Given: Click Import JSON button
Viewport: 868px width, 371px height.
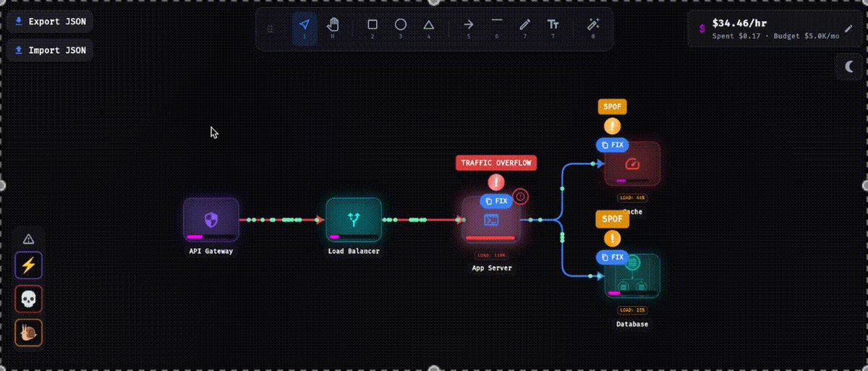Looking at the screenshot, I should tap(50, 51).
